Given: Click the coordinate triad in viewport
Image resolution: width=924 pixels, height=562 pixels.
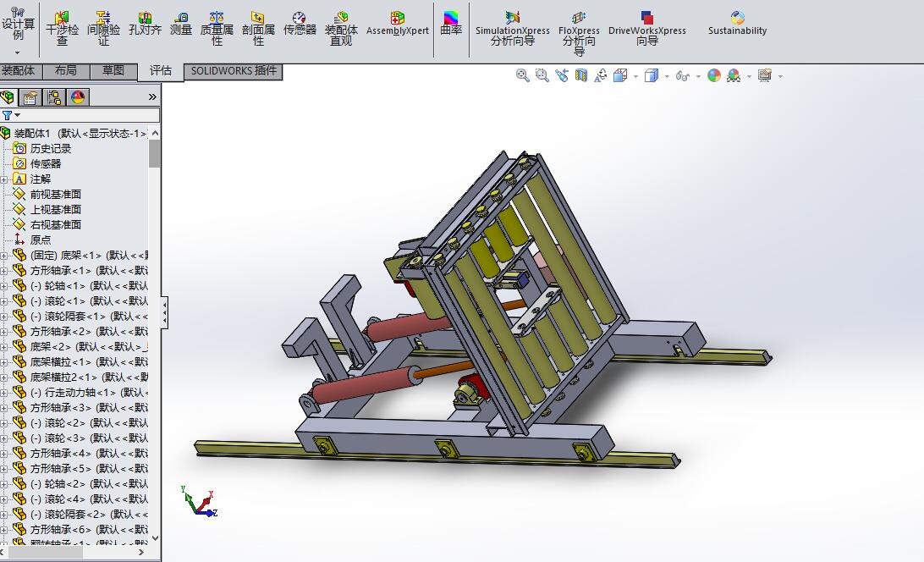Looking at the screenshot, I should click(x=200, y=501).
